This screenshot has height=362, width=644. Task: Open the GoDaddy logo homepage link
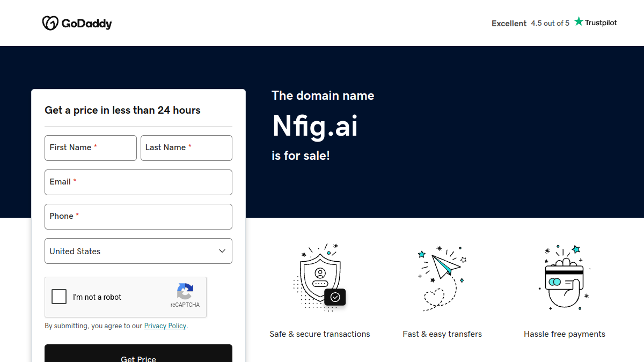(77, 23)
